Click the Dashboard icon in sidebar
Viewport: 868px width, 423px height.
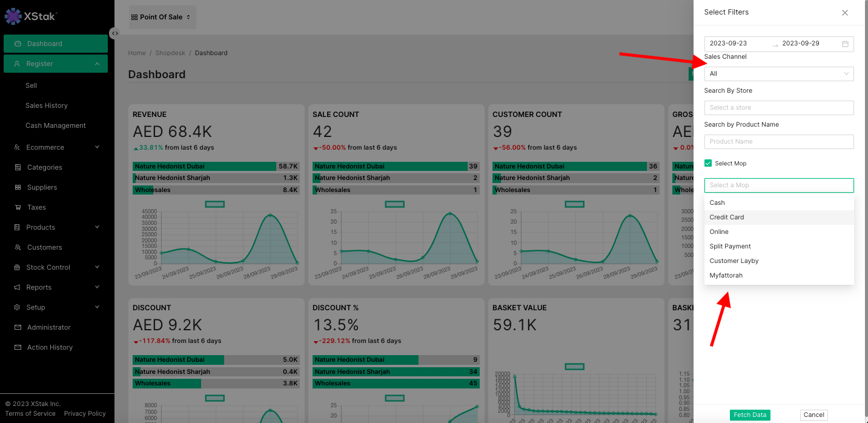[18, 44]
